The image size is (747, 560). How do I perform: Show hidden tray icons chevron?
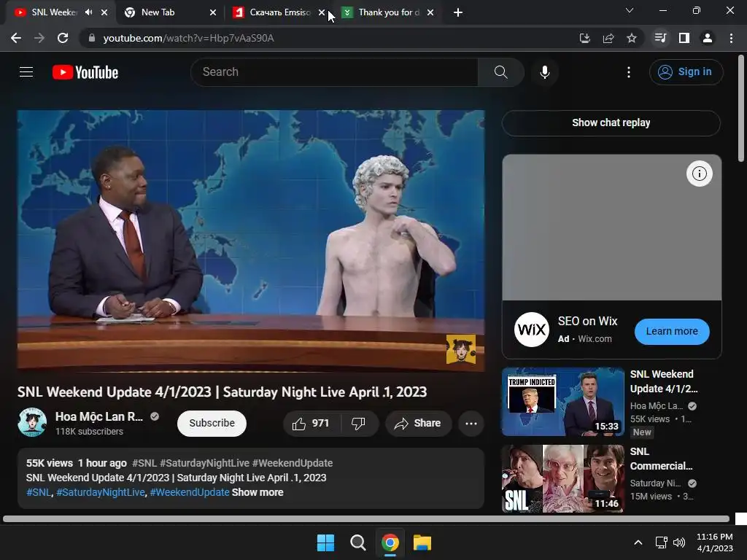click(638, 542)
